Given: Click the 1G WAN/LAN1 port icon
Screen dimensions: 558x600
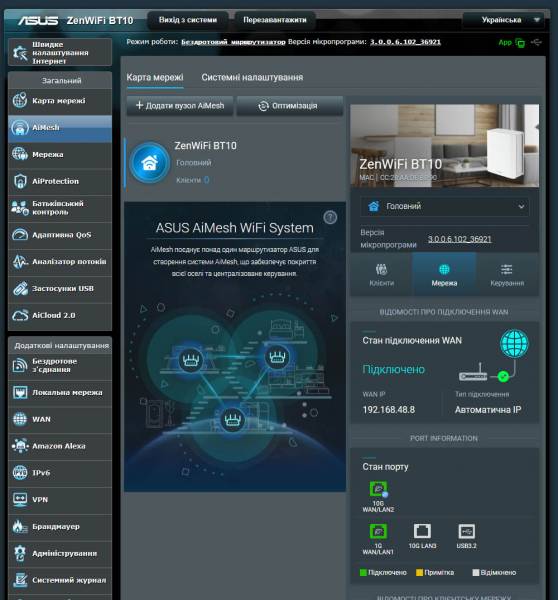Looking at the screenshot, I should [378, 531].
